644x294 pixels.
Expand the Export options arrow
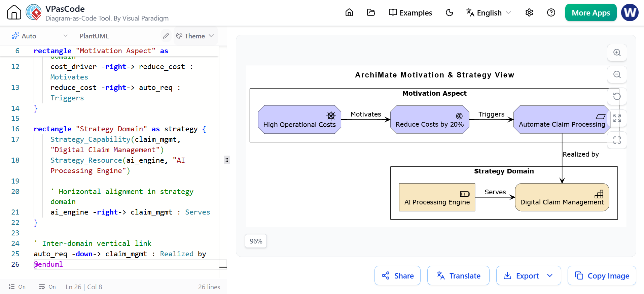[550, 275]
